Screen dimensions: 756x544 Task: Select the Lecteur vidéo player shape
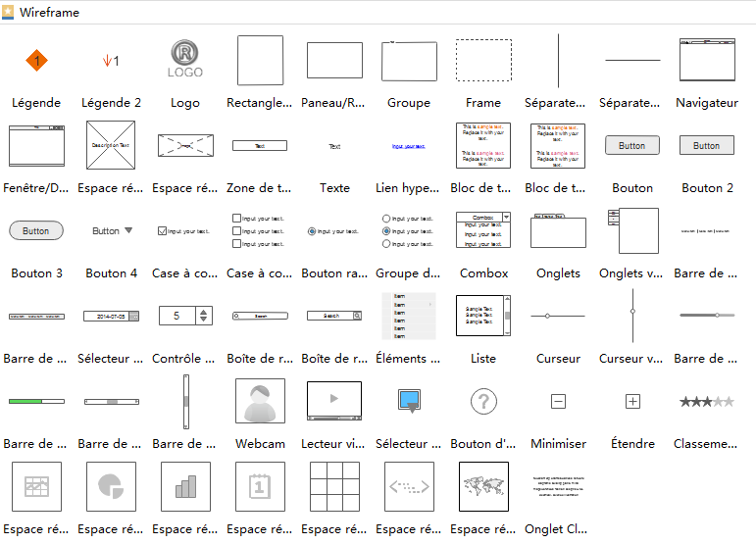(334, 401)
